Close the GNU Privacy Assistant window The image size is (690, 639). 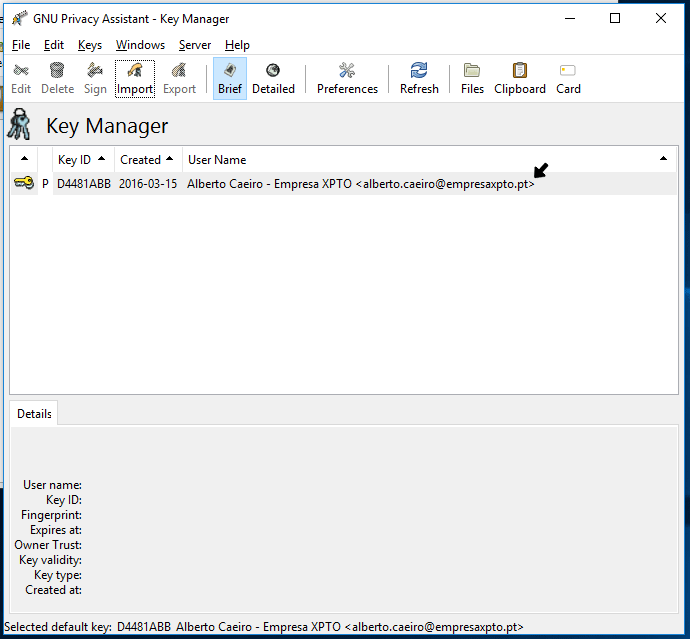coord(661,18)
